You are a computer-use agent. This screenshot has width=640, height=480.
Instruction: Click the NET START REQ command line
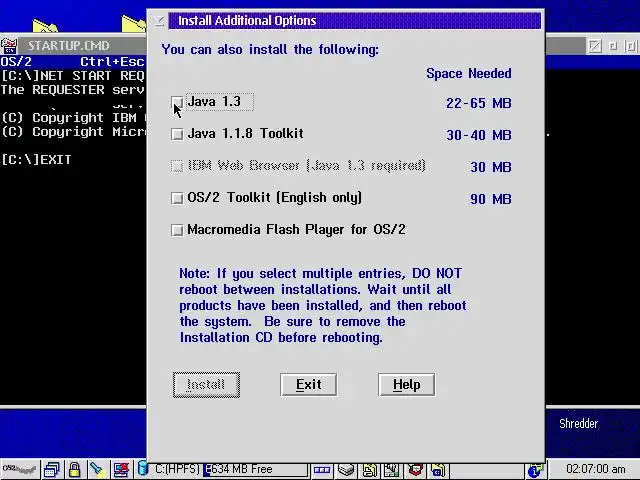coord(73,76)
